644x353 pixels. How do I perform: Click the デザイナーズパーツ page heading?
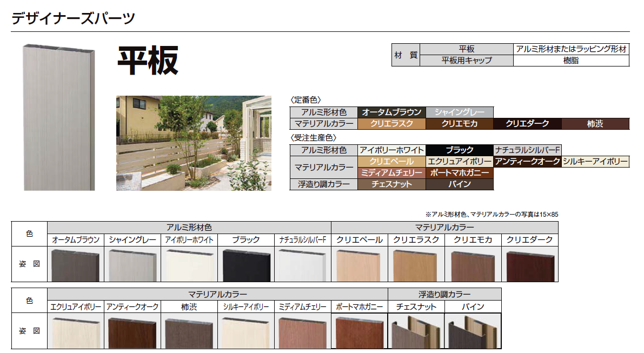[73, 17]
